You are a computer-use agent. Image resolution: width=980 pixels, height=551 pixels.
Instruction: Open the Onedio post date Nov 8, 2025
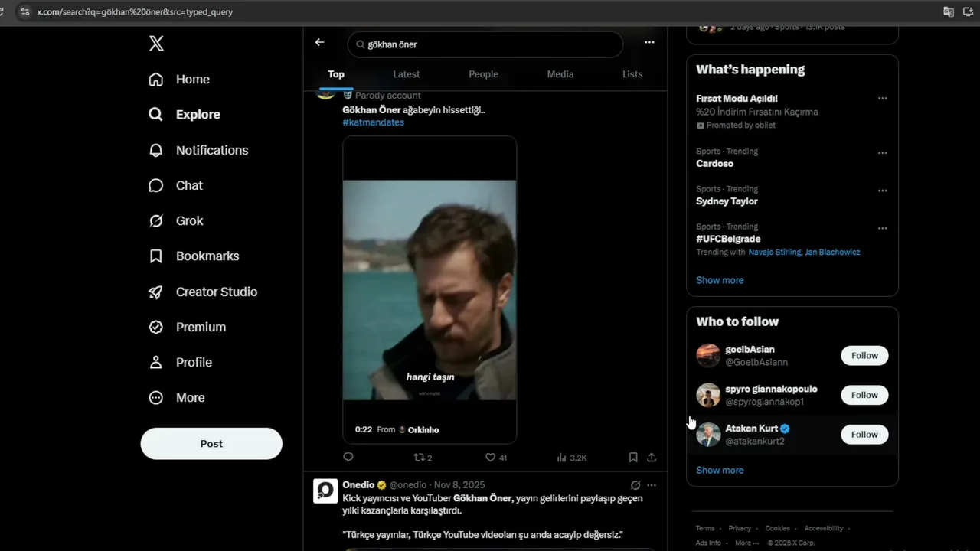click(459, 485)
